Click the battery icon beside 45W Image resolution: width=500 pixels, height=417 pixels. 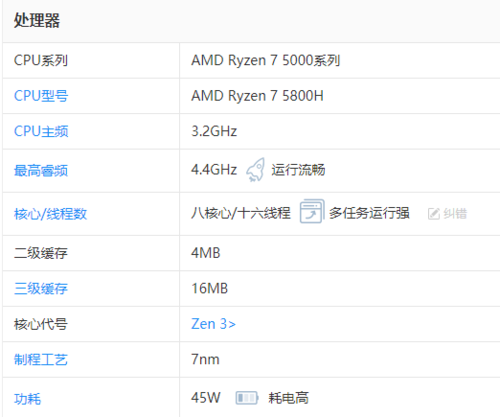(246, 398)
